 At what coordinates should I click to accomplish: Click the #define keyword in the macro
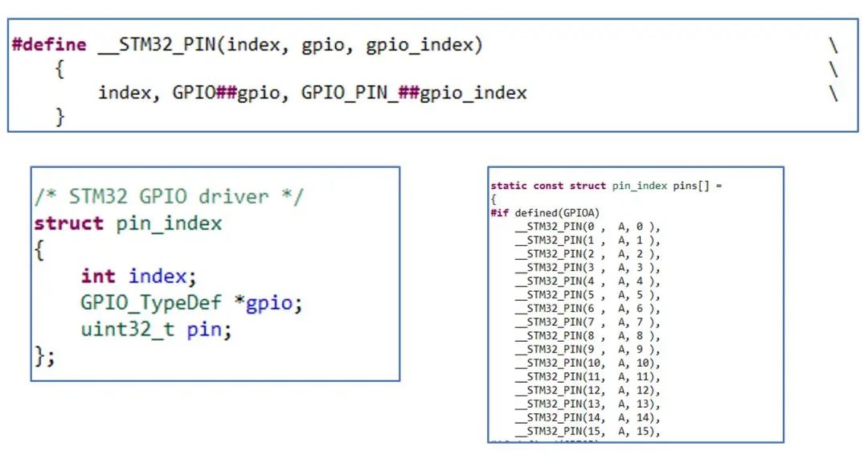[x=48, y=45]
